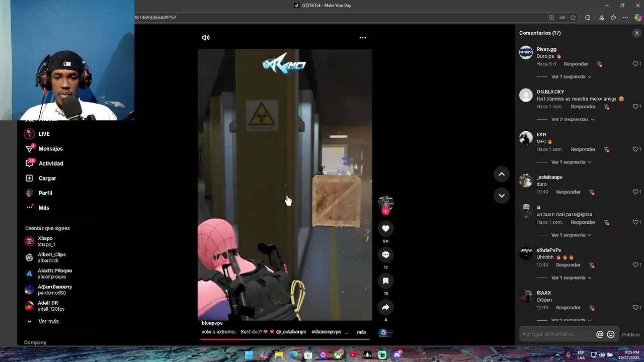644x362 pixels.
Task: Click the Company footer link
Action: pos(35,343)
